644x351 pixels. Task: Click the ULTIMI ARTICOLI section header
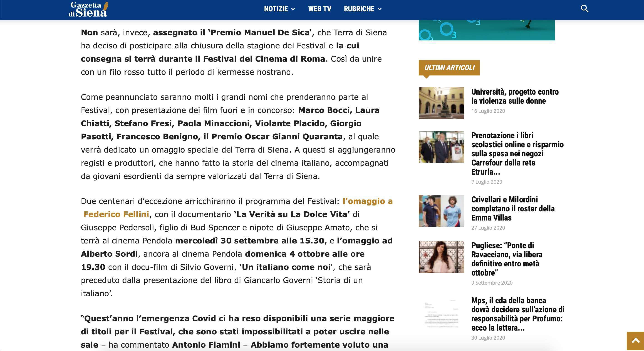click(449, 68)
